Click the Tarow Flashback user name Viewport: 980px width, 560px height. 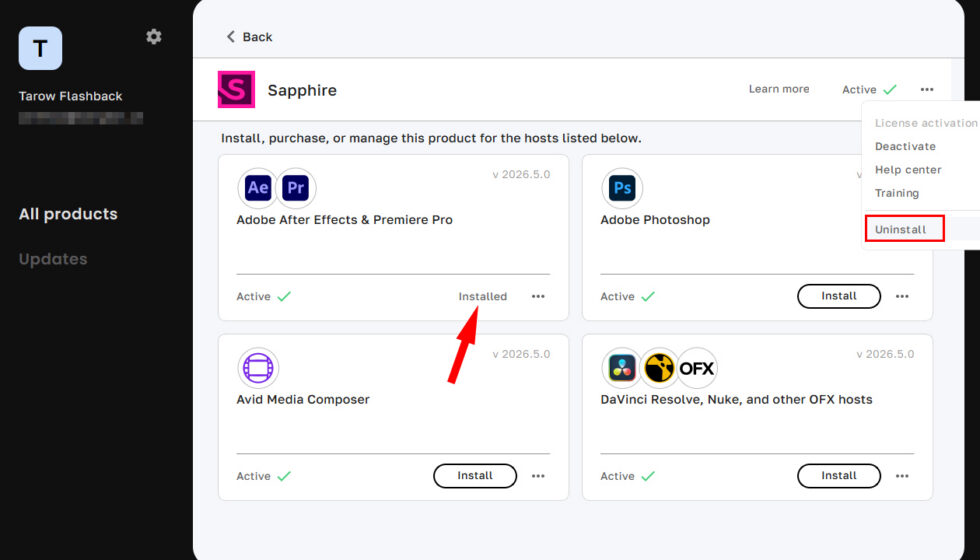coord(71,96)
